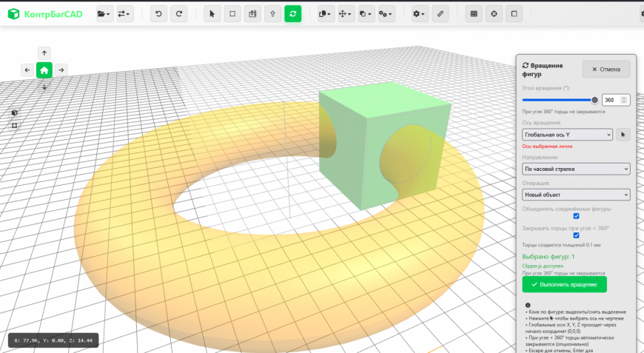This screenshot has height=353, width=644.
Task: Click the partially visible gear at toolbar's right end
Action: 642,14
